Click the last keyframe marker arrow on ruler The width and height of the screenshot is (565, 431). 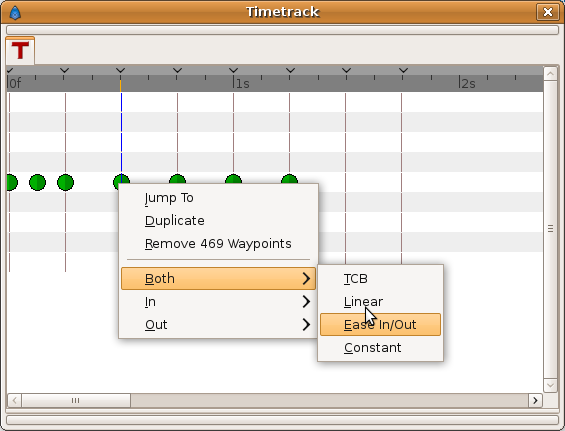pyautogui.click(x=403, y=70)
